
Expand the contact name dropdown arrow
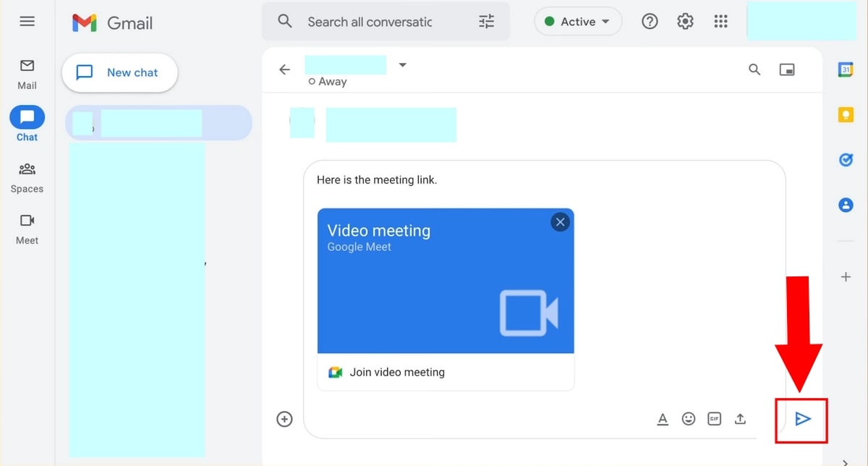pos(403,65)
